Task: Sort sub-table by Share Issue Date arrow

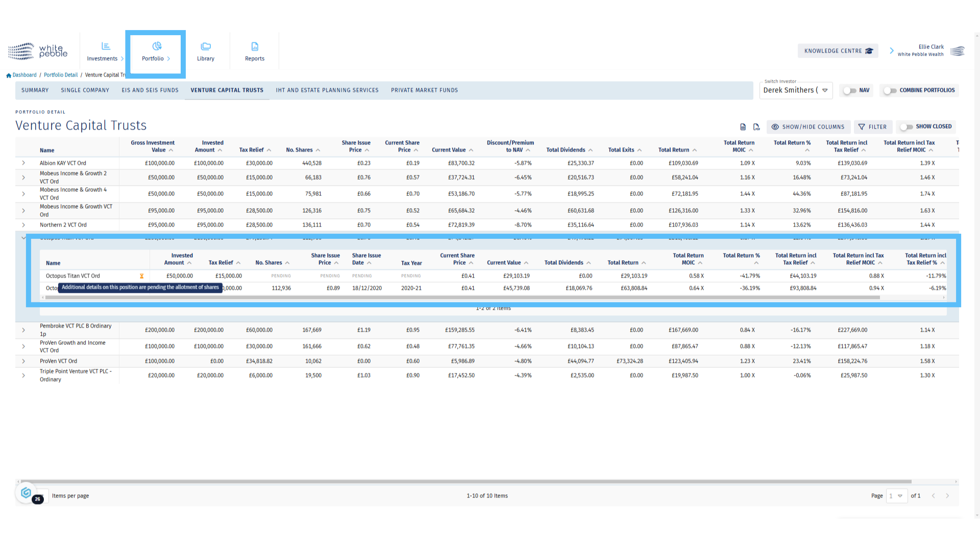Action: (x=369, y=263)
